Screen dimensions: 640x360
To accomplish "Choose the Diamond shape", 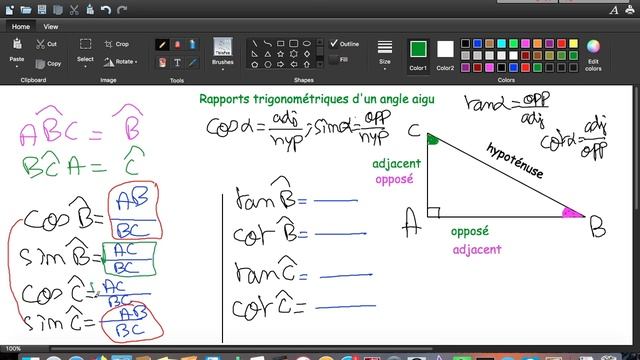I will [x=307, y=54].
